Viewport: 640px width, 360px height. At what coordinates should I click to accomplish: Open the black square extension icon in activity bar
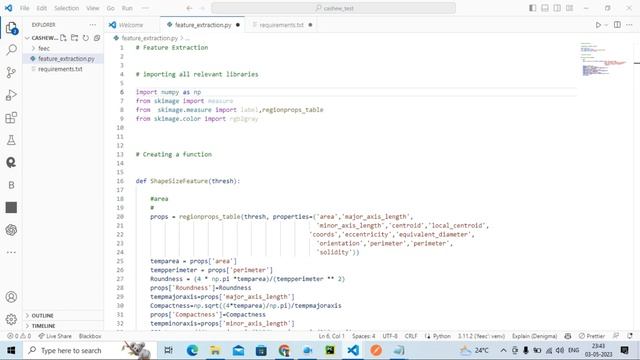(11, 207)
